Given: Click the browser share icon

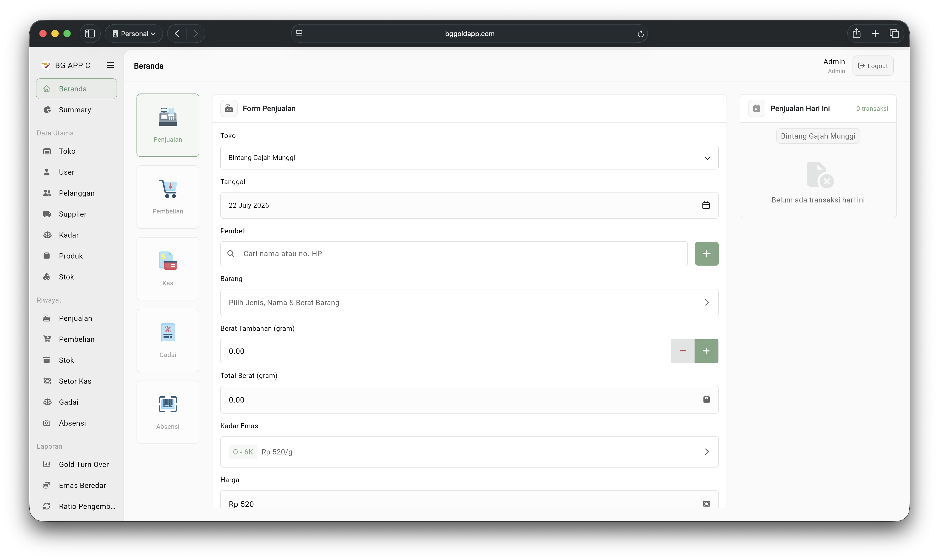Looking at the screenshot, I should 856,34.
